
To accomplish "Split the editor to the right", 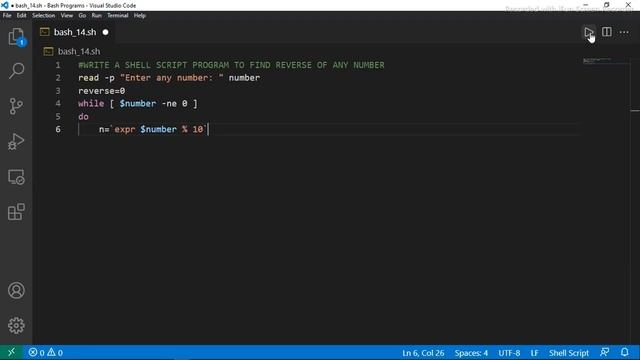I will pyautogui.click(x=607, y=32).
